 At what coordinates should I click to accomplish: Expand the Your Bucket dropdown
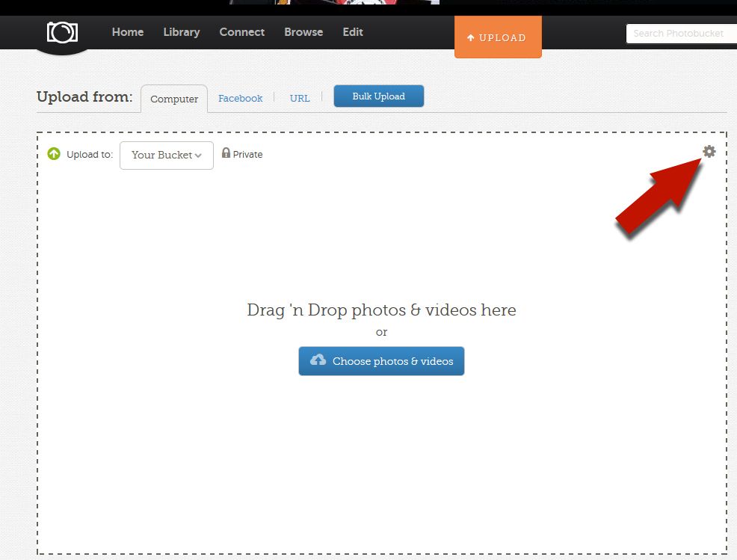pyautogui.click(x=167, y=156)
